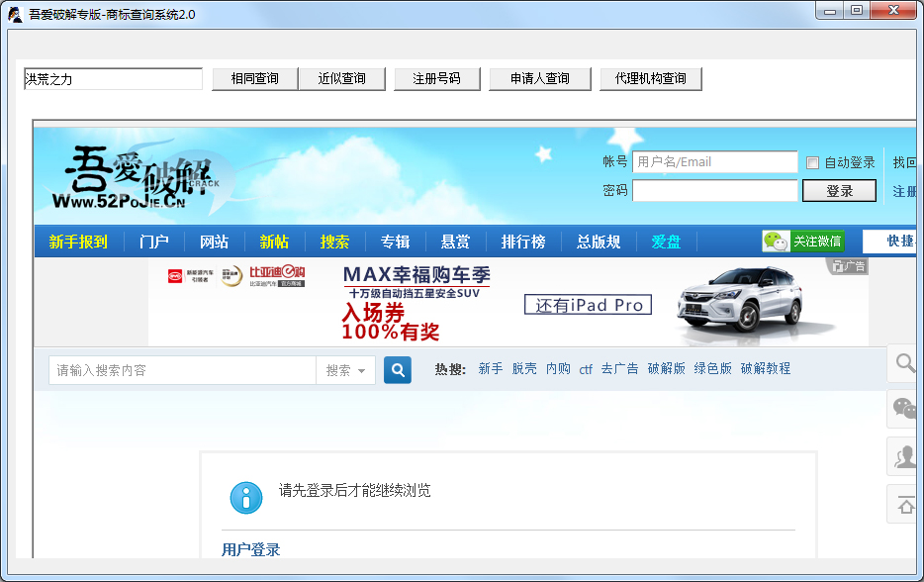Click the 关注微信 WeChat badge

coord(803,242)
